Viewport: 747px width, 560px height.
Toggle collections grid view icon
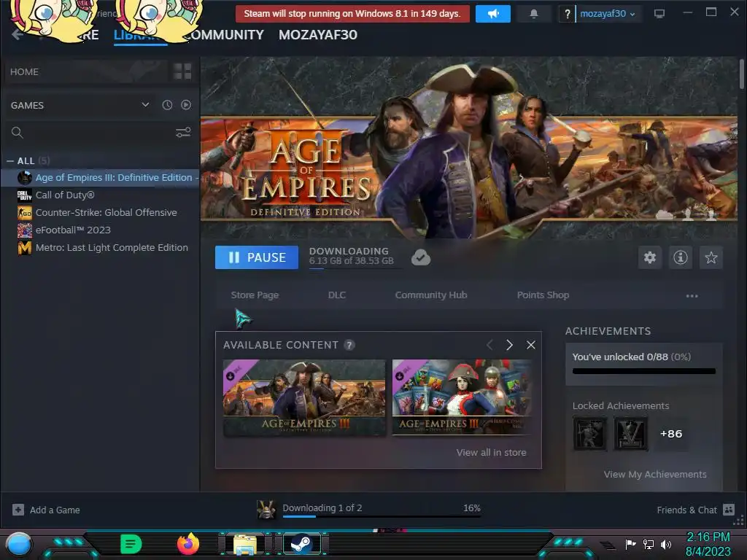pos(182,71)
